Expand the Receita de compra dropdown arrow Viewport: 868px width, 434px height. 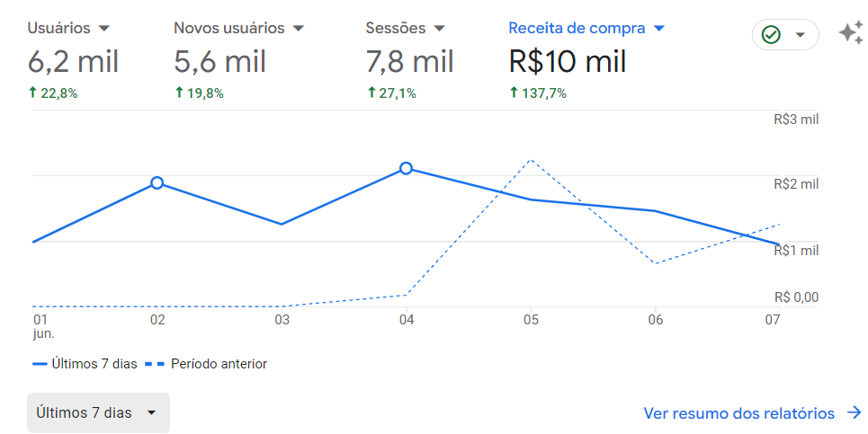(x=658, y=29)
